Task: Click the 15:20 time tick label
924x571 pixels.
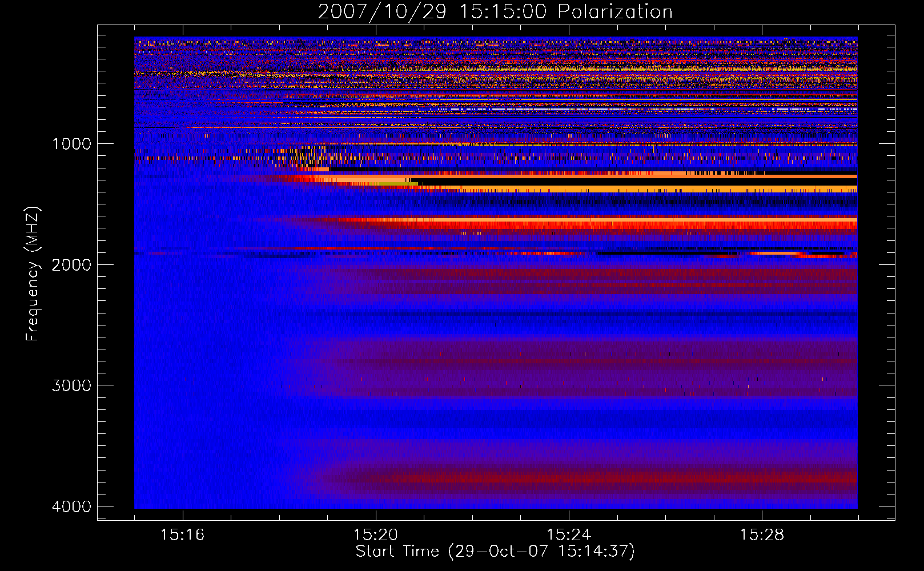Action: point(375,535)
